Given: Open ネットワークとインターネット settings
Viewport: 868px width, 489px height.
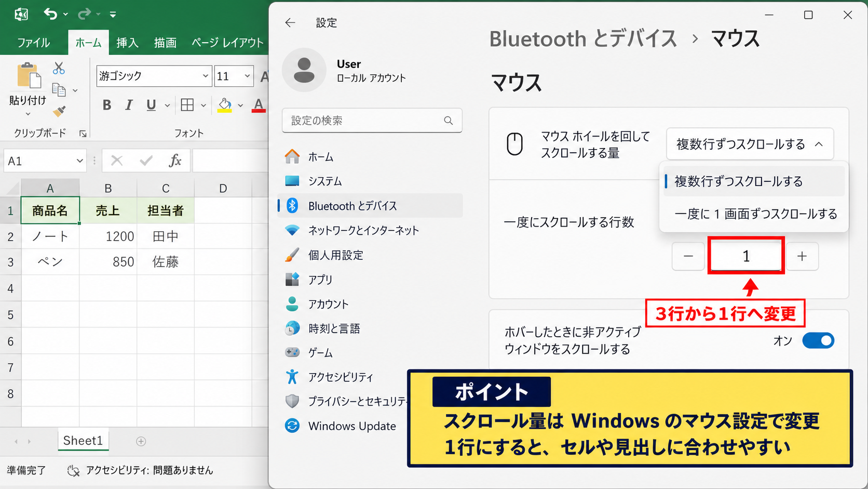Looking at the screenshot, I should point(370,230).
